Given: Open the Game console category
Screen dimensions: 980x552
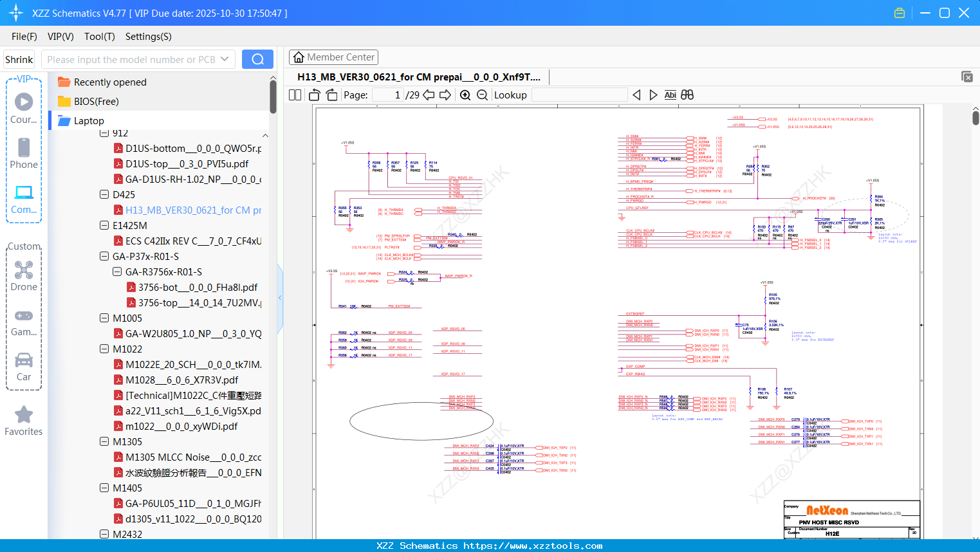Looking at the screenshot, I should point(24,322).
